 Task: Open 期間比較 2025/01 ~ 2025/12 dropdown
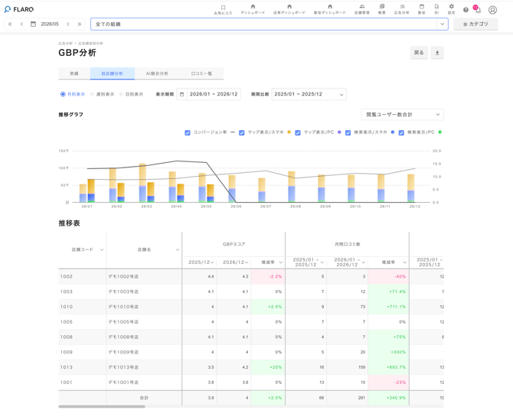[x=309, y=94]
